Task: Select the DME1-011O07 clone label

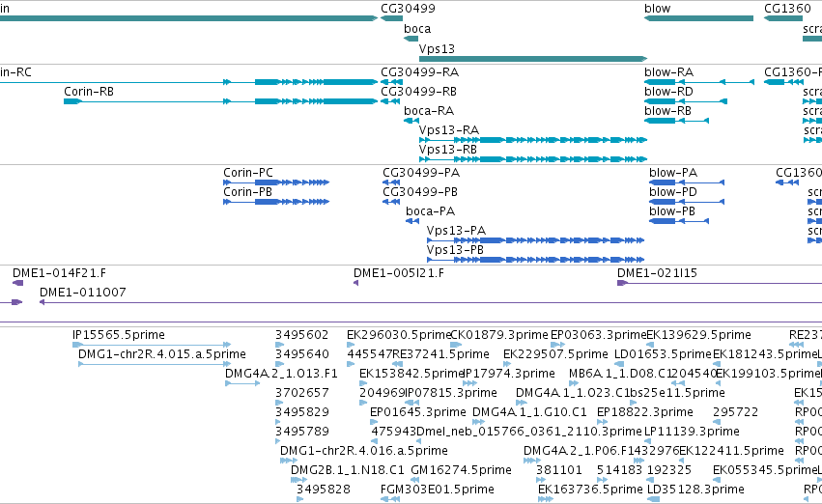Action: [83, 293]
